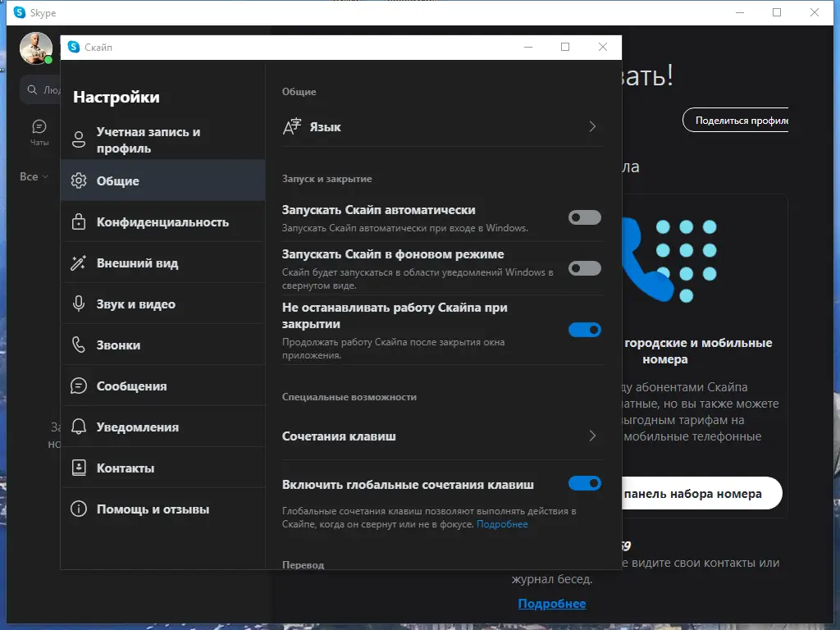The width and height of the screenshot is (840, 630).
Task: Click the people search field in main window
Action: (41, 90)
